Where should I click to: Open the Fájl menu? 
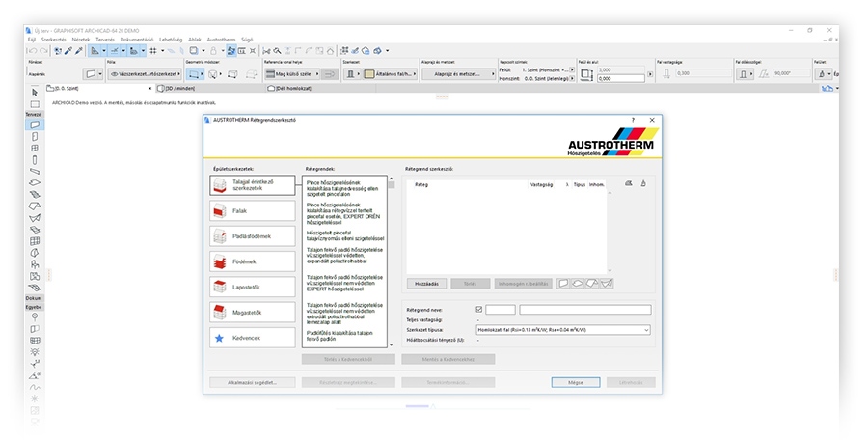[32, 40]
